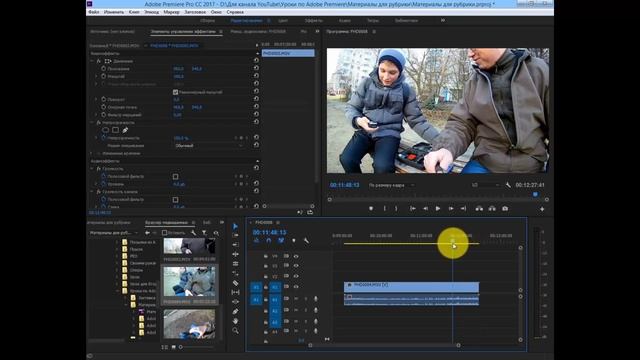Expand the Scale property
Screen dimensions: 640x360
(96, 76)
